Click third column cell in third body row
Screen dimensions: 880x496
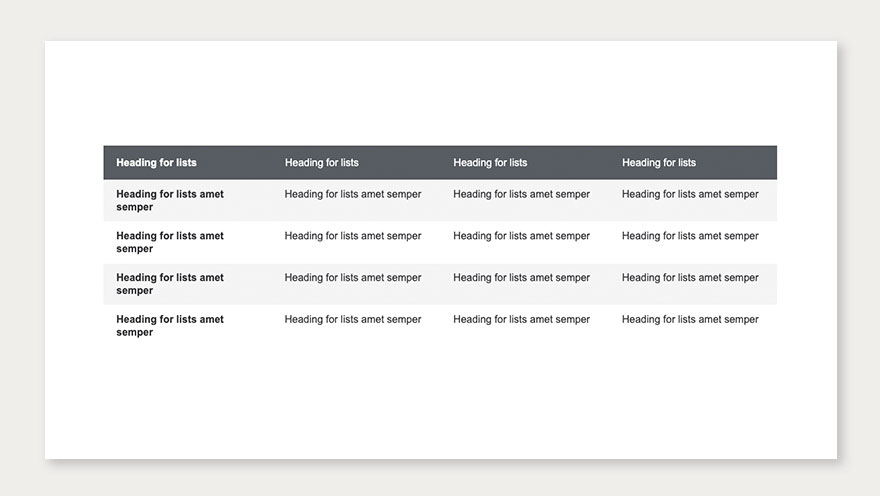[521, 278]
